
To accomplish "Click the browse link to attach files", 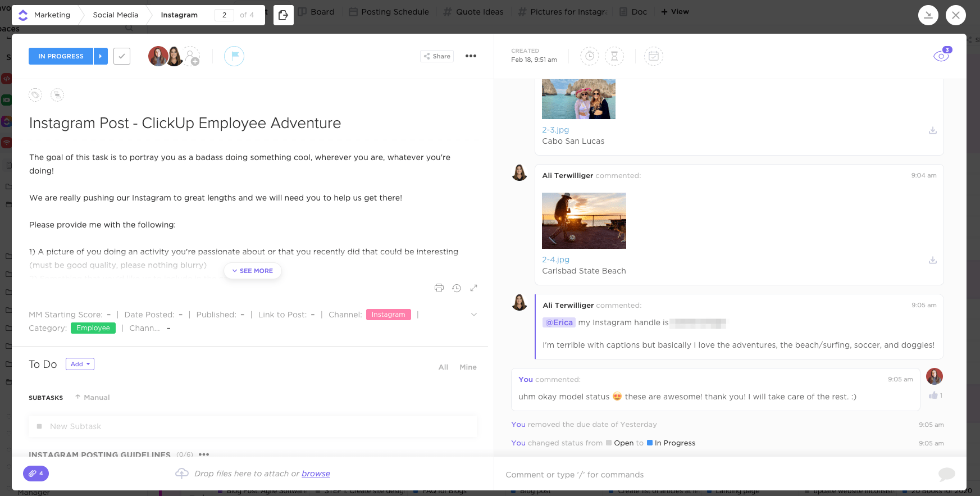I will click(316, 474).
